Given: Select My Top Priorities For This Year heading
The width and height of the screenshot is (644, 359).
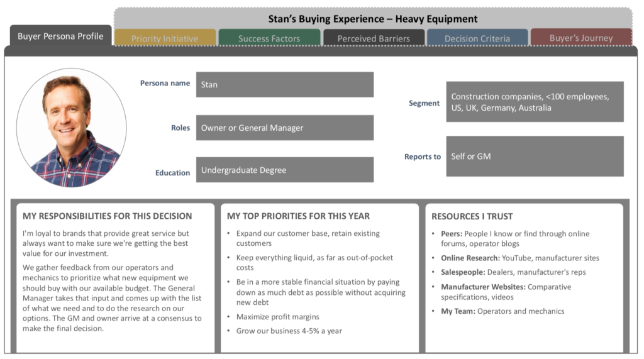Looking at the screenshot, I should tap(298, 216).
